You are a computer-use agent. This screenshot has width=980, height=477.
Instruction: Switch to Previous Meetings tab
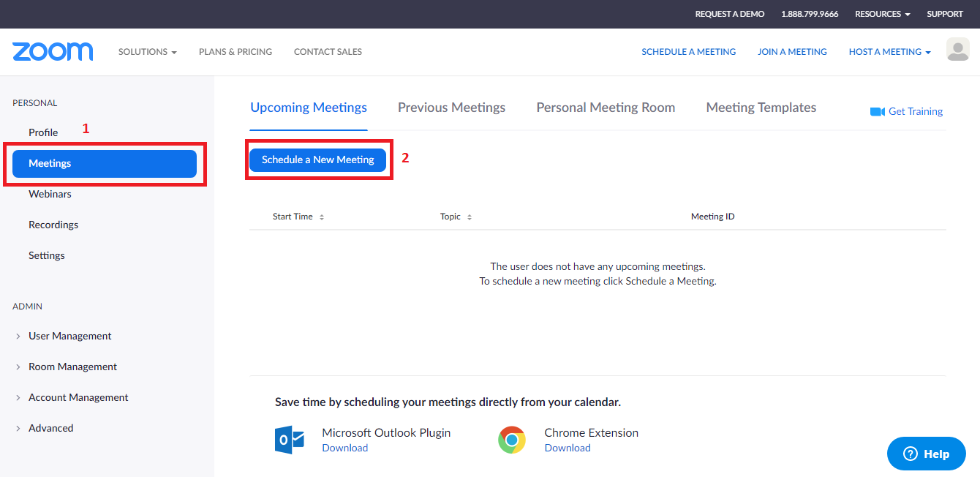(451, 108)
